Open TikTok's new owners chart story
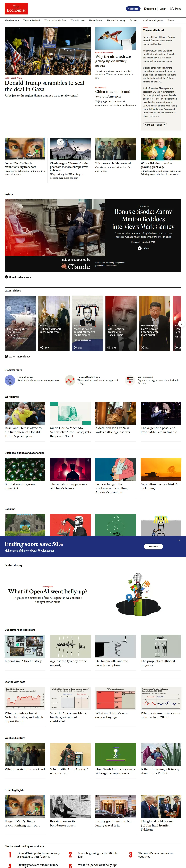This screenshot has height=868, width=186. (x=111, y=715)
